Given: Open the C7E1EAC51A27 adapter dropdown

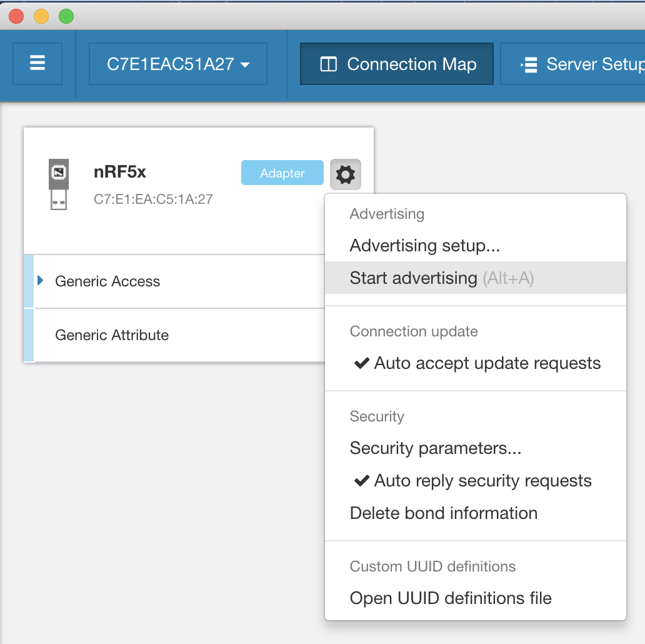Looking at the screenshot, I should [178, 64].
